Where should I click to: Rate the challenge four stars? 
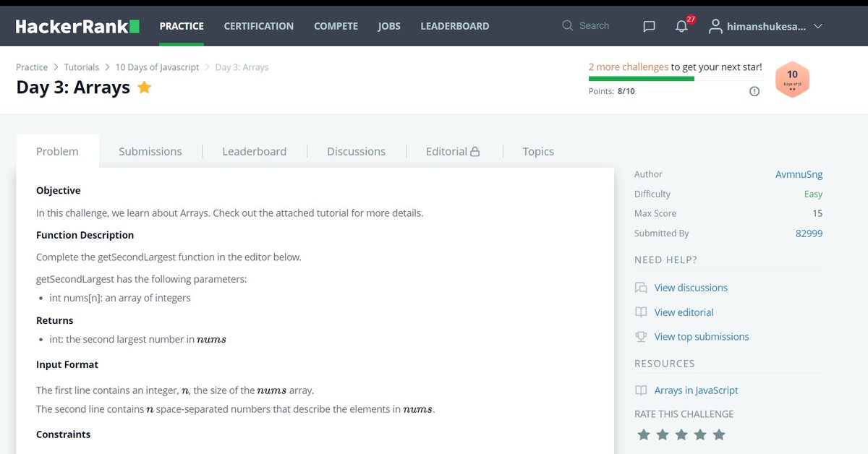700,434
